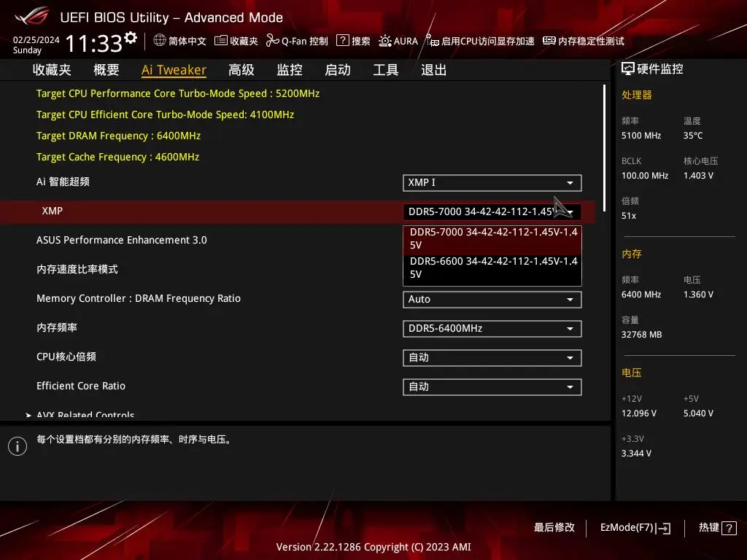Click the globe icon for language 简体中文
The image size is (747, 560).
click(160, 41)
